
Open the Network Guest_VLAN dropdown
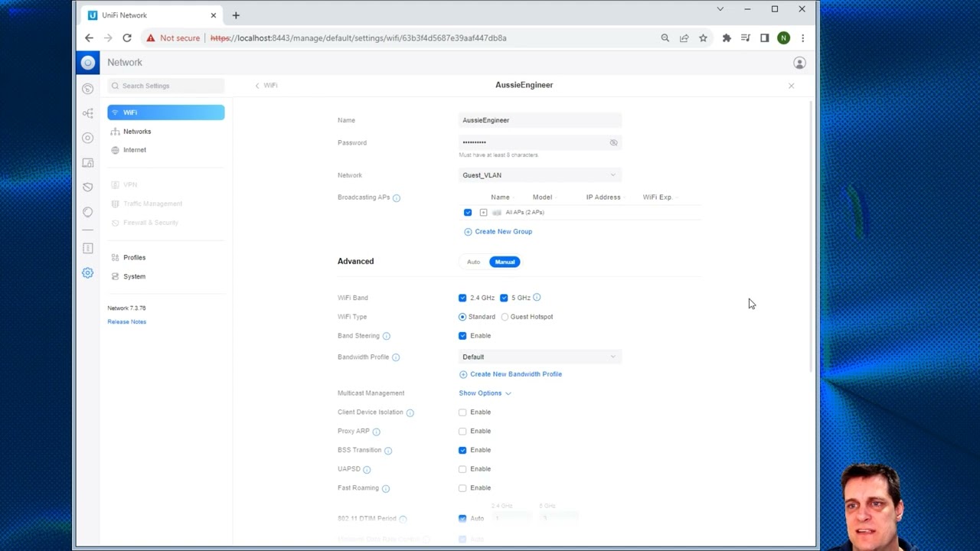pyautogui.click(x=540, y=175)
